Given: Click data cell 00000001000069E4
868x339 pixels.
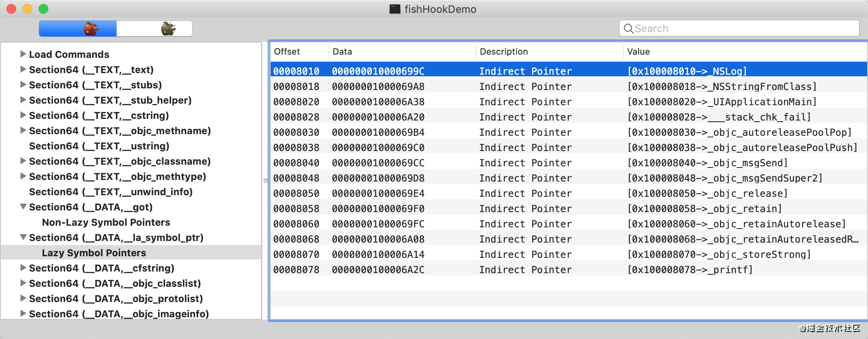Looking at the screenshot, I should coord(378,193).
